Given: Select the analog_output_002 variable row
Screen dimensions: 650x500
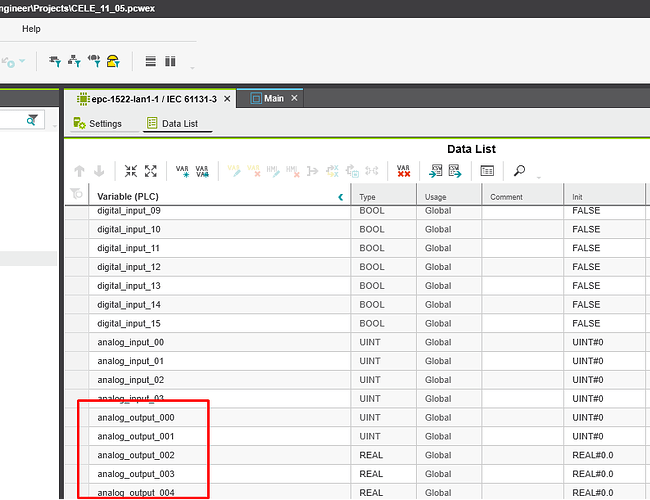Looking at the screenshot, I should pyautogui.click(x=138, y=455).
